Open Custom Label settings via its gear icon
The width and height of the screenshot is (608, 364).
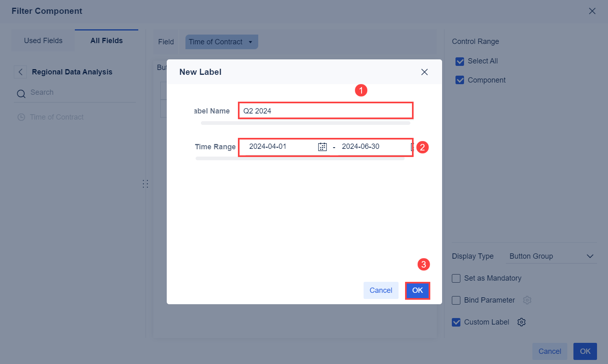(x=521, y=322)
